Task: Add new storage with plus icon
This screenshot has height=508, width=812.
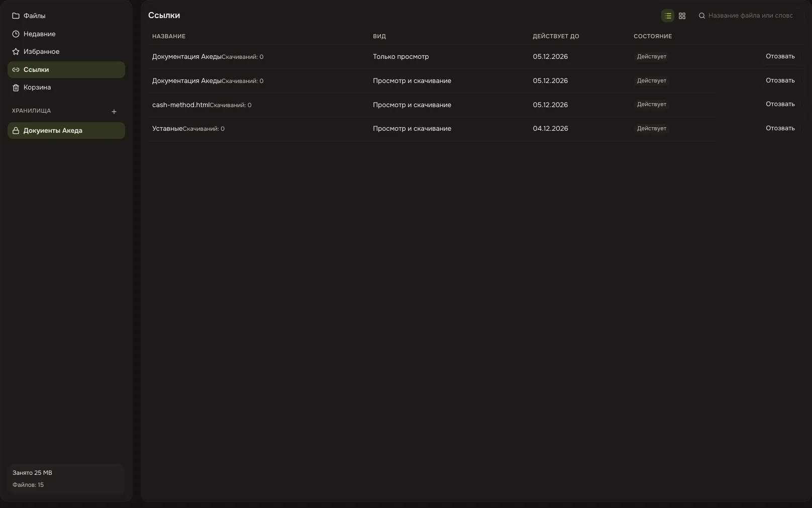Action: click(114, 112)
